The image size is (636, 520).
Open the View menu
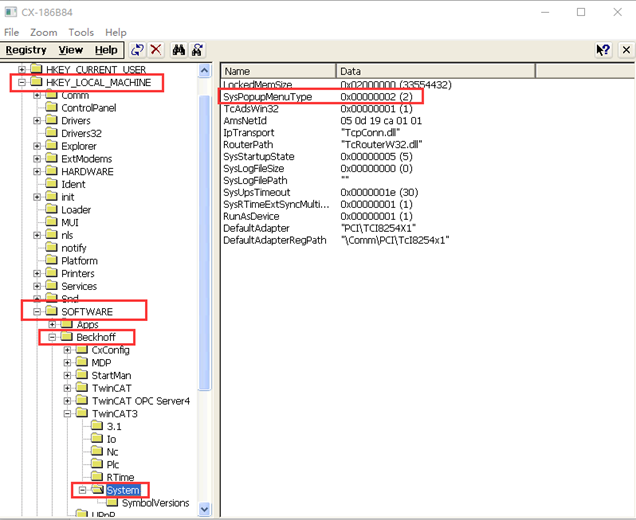(x=71, y=50)
